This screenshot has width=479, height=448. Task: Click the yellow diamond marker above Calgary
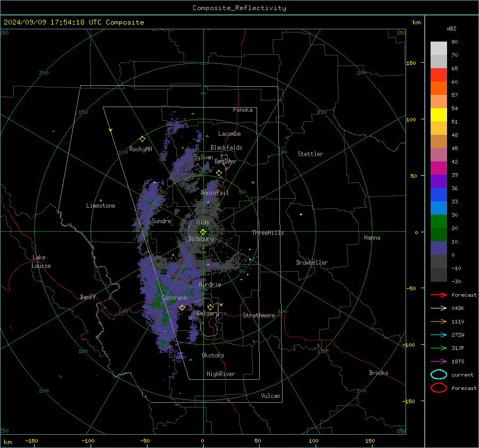pyautogui.click(x=210, y=307)
